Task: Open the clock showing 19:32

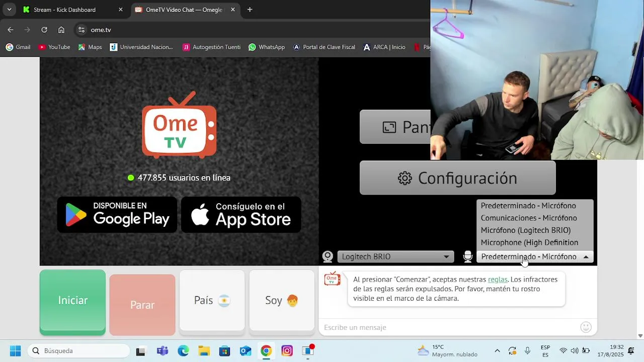Action: tap(610, 351)
